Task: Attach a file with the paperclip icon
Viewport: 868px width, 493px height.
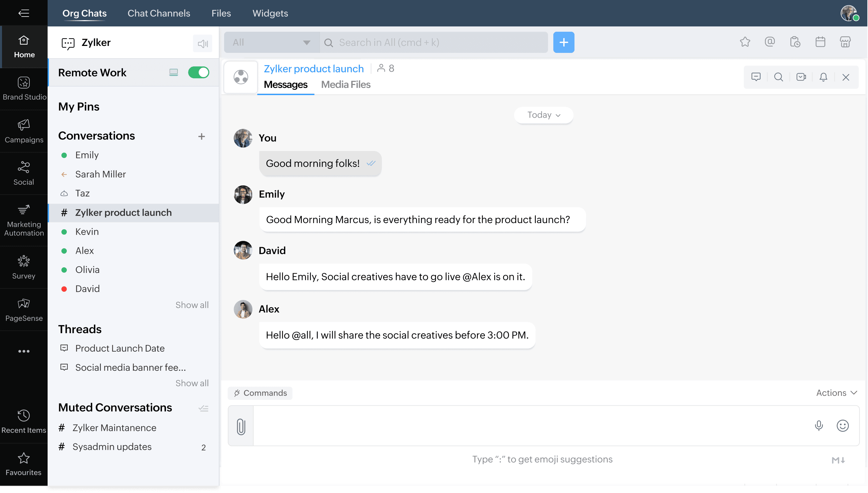Action: tap(241, 426)
